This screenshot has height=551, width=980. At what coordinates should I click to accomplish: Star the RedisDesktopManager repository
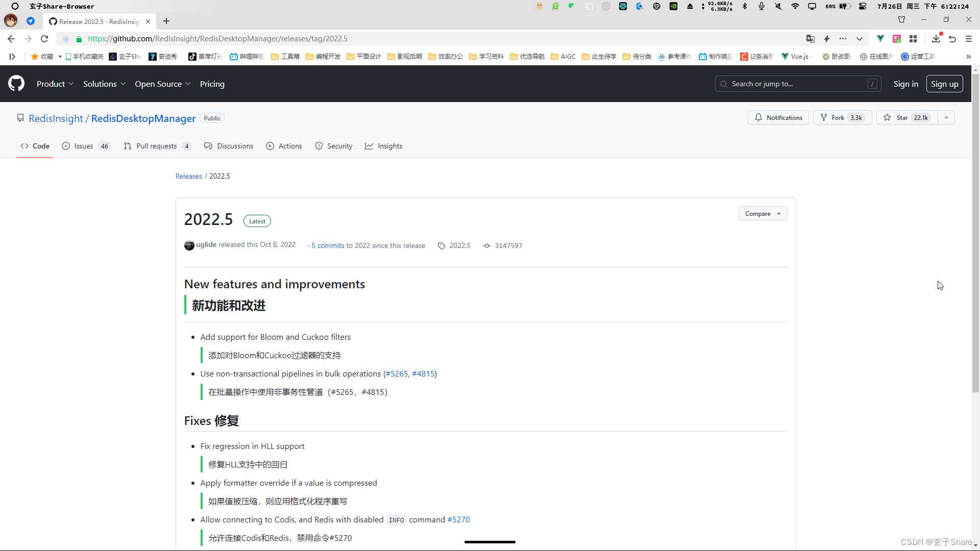pos(907,117)
